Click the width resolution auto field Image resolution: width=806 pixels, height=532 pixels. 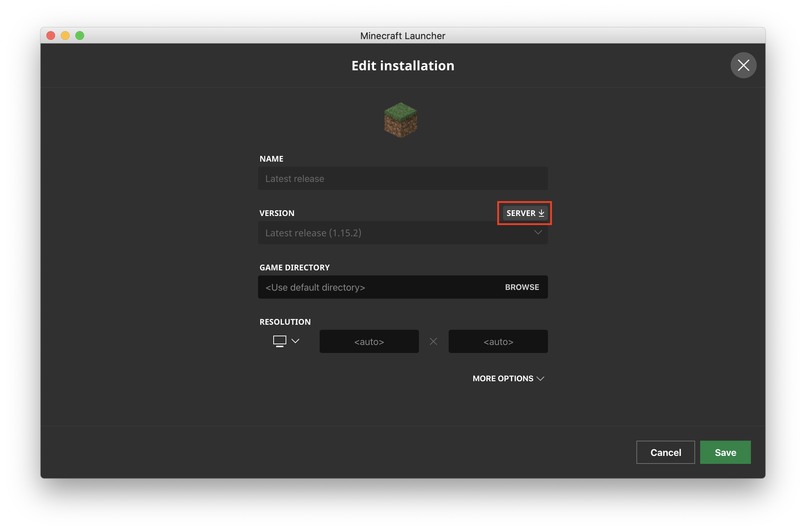pyautogui.click(x=369, y=341)
